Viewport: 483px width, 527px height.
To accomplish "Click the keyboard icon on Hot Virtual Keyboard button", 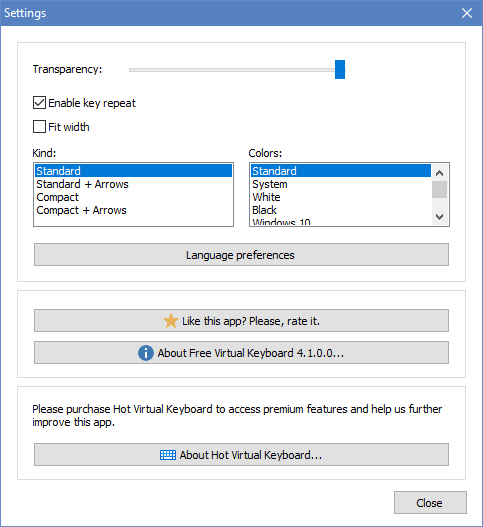I will point(168,455).
